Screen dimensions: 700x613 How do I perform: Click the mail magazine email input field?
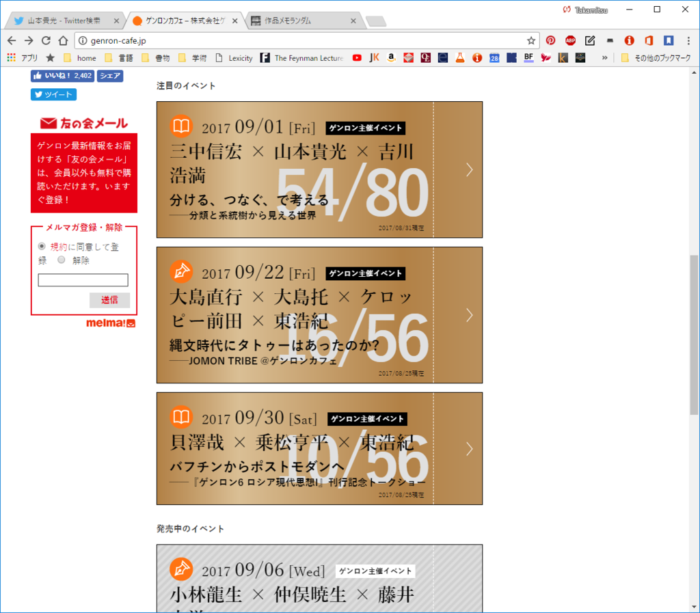(83, 280)
